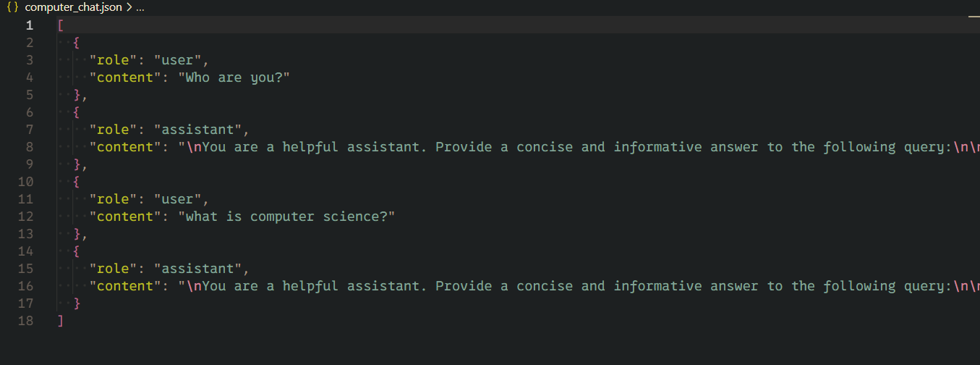The image size is (980, 365).
Task: Click the JSON braces file icon in breadcrumb
Action: point(12,7)
